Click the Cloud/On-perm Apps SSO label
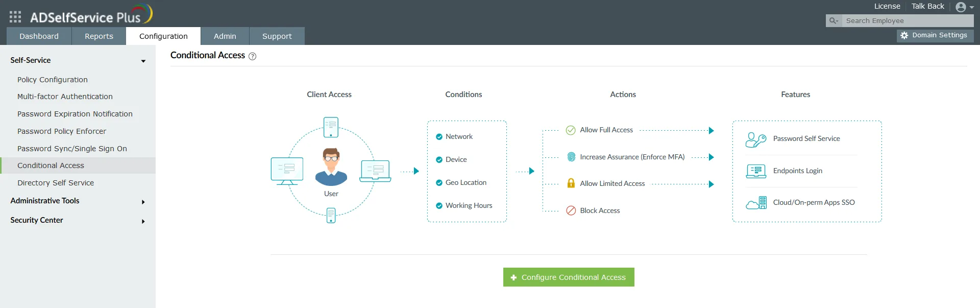This screenshot has height=308, width=980. coord(814,202)
